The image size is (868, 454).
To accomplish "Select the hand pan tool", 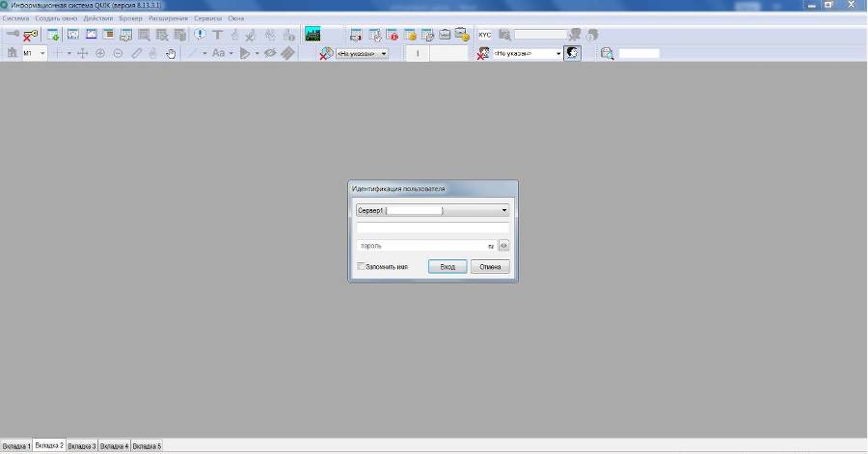I will [x=171, y=54].
